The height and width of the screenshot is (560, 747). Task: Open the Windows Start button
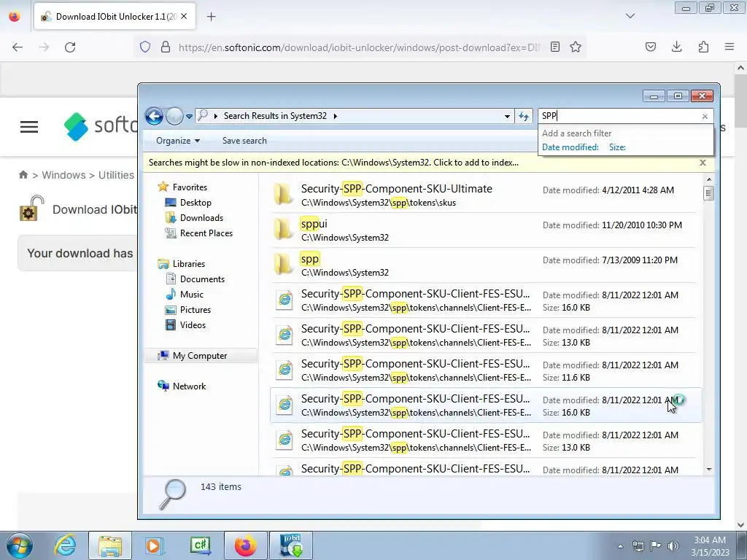click(x=18, y=545)
